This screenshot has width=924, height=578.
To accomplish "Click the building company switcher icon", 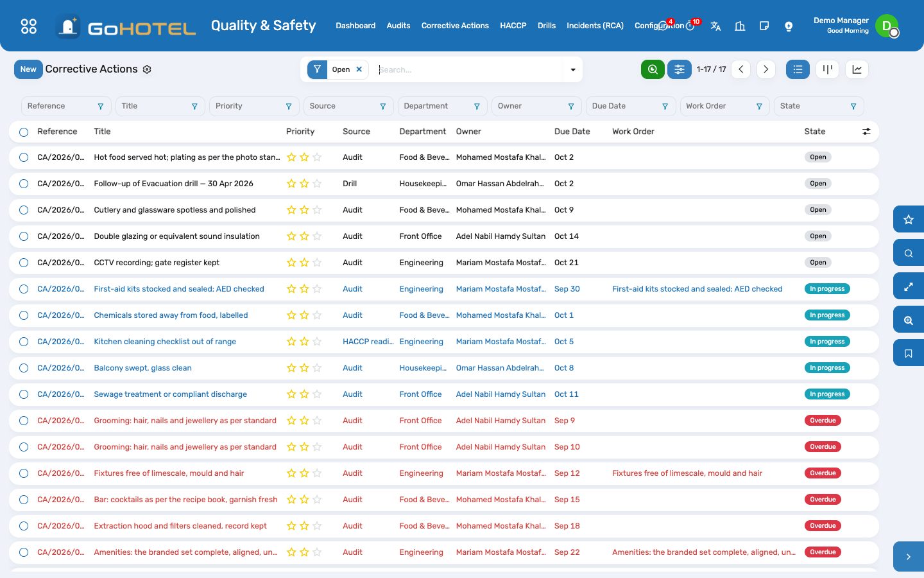I will (x=740, y=26).
